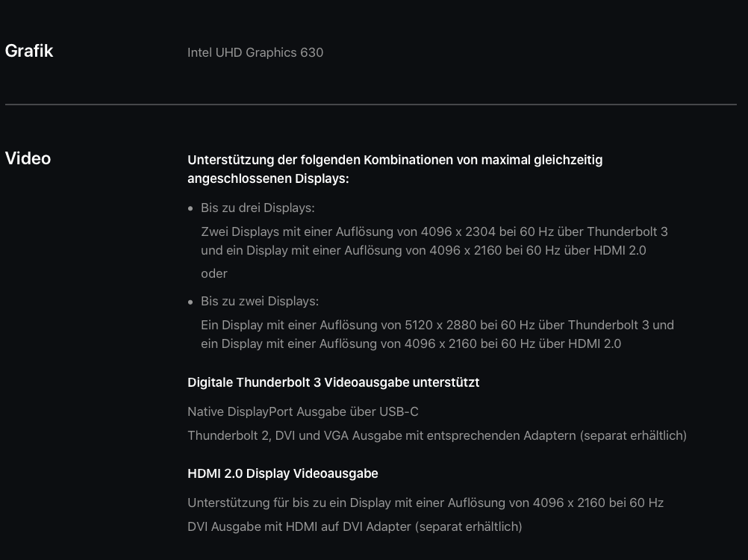Viewport: 748px width, 560px height.
Task: Click the "Bis zu drei Displays:" list item
Action: click(x=258, y=208)
